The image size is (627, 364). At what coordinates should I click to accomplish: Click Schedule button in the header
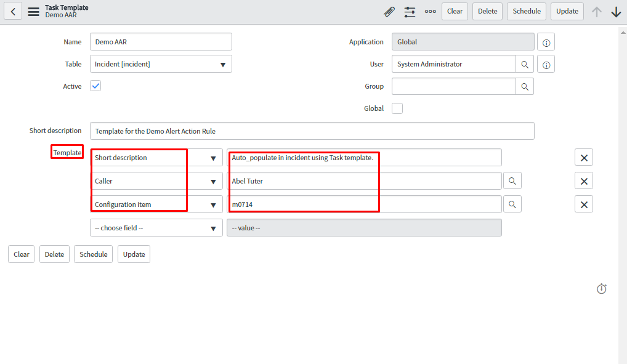(527, 11)
